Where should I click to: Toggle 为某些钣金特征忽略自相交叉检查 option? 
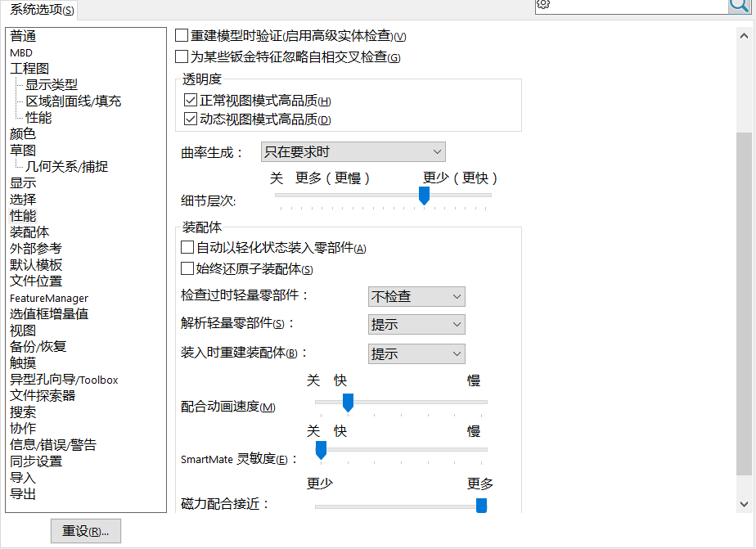point(182,57)
